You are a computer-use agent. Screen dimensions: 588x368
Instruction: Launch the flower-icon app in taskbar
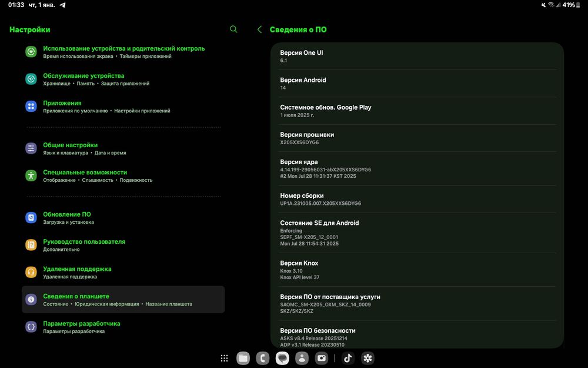(367, 358)
